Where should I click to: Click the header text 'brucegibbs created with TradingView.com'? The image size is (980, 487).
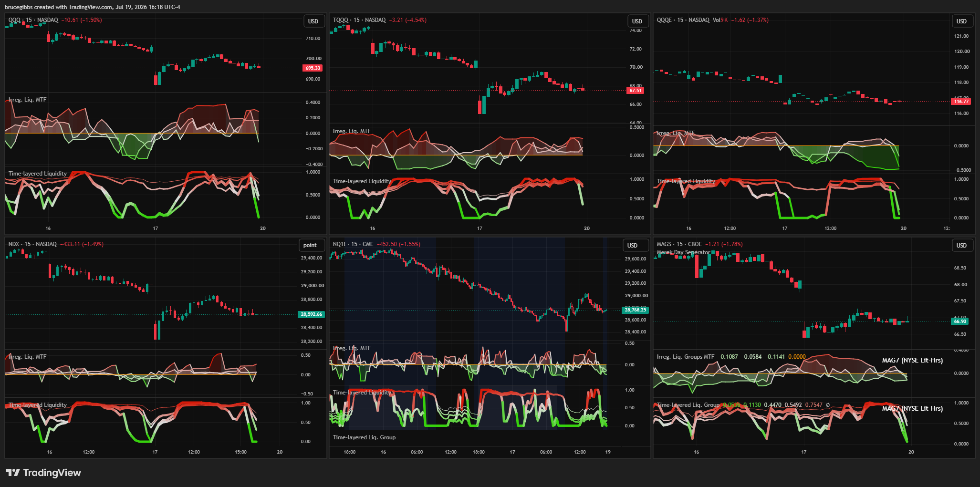[59, 7]
